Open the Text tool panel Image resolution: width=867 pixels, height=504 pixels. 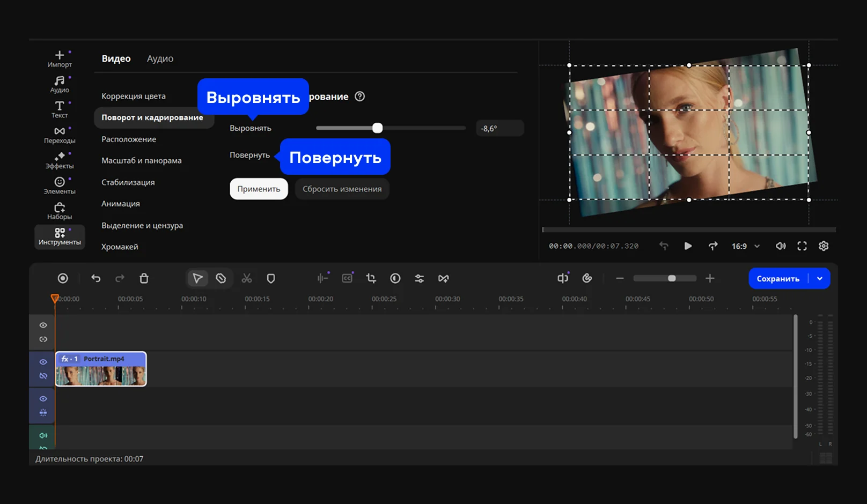tap(60, 109)
